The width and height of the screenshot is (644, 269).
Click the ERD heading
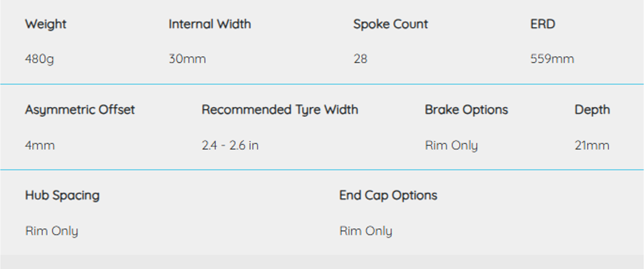[543, 24]
